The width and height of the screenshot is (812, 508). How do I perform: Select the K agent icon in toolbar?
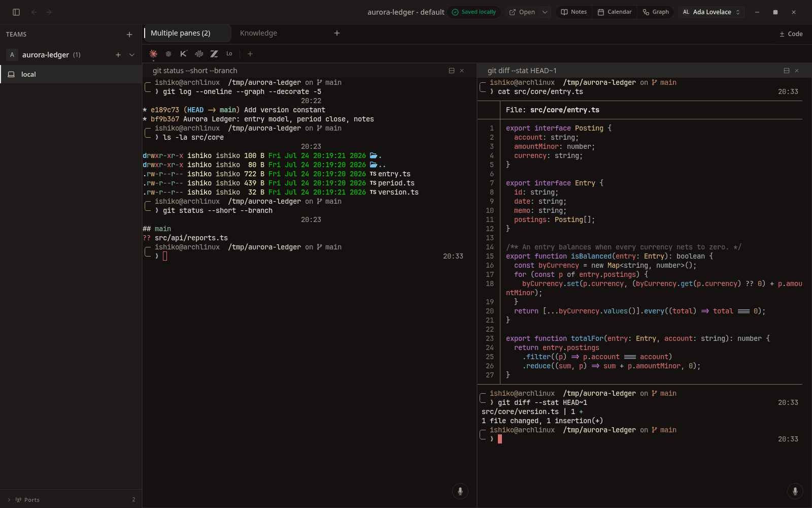coord(184,53)
